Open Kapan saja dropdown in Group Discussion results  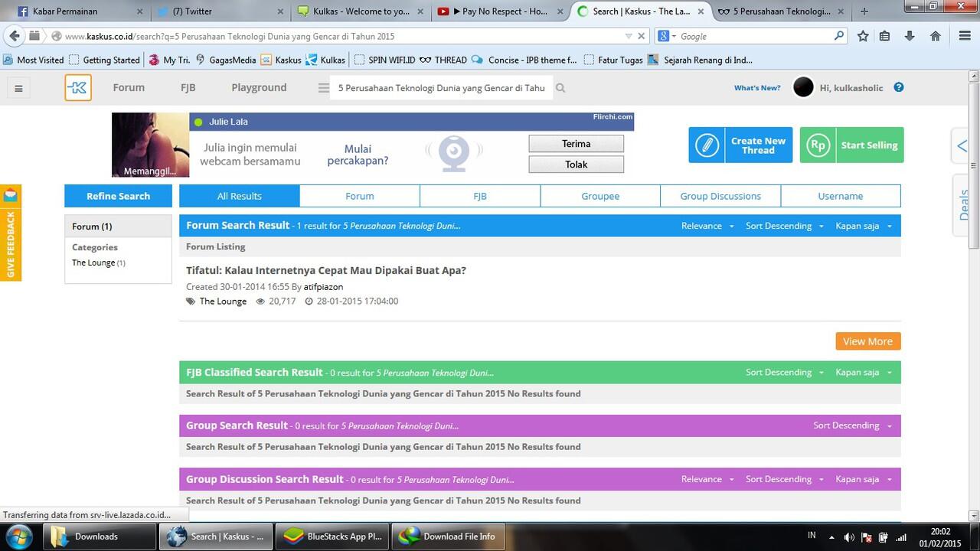pos(864,479)
